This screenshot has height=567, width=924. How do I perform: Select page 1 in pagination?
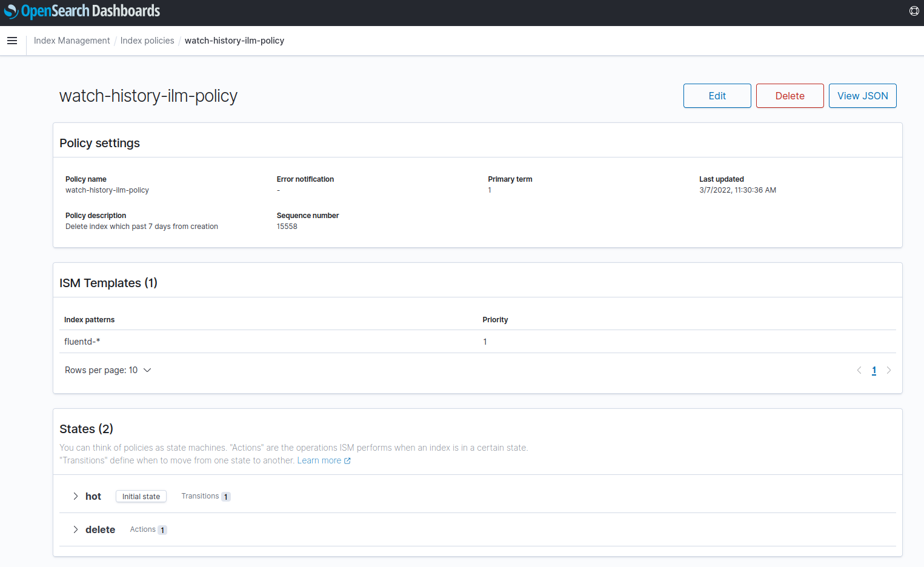[x=874, y=370]
